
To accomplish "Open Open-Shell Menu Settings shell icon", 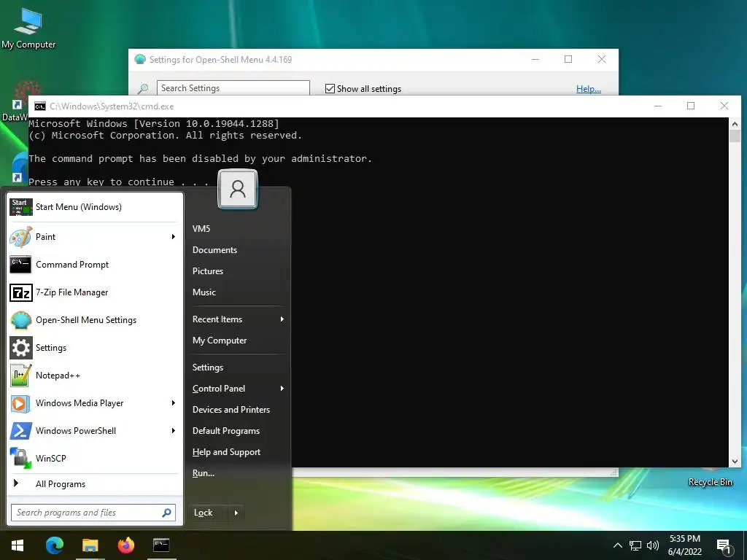I will tap(21, 320).
